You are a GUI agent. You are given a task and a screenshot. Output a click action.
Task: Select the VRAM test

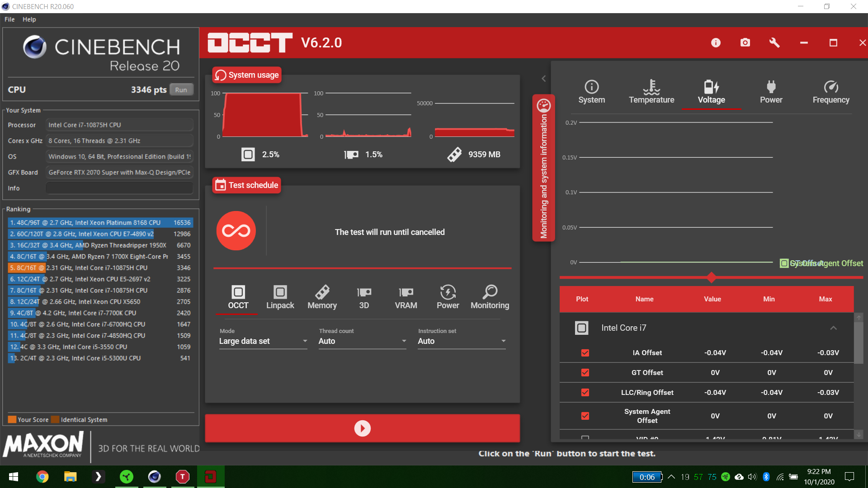406,297
